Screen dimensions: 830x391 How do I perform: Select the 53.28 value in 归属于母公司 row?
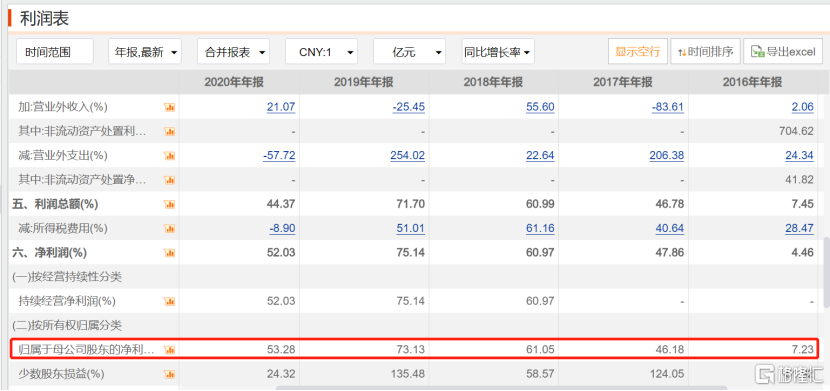pyautogui.click(x=281, y=350)
